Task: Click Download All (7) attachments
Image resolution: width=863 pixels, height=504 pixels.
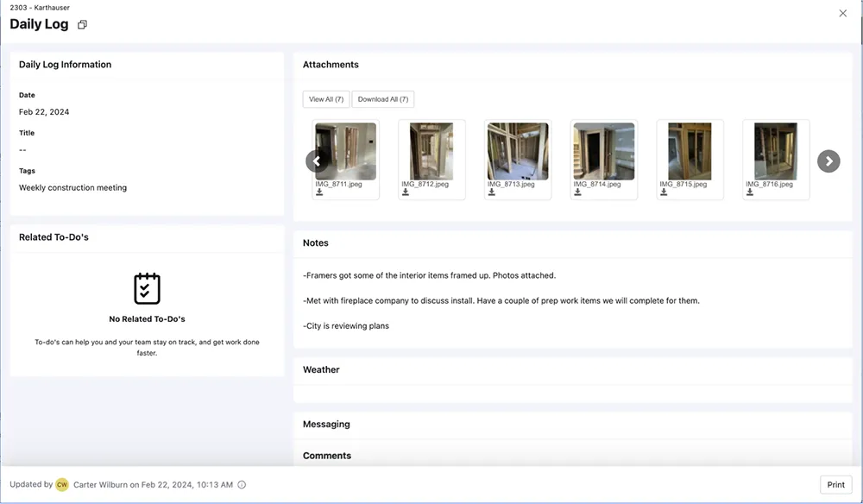Action: 382,98
